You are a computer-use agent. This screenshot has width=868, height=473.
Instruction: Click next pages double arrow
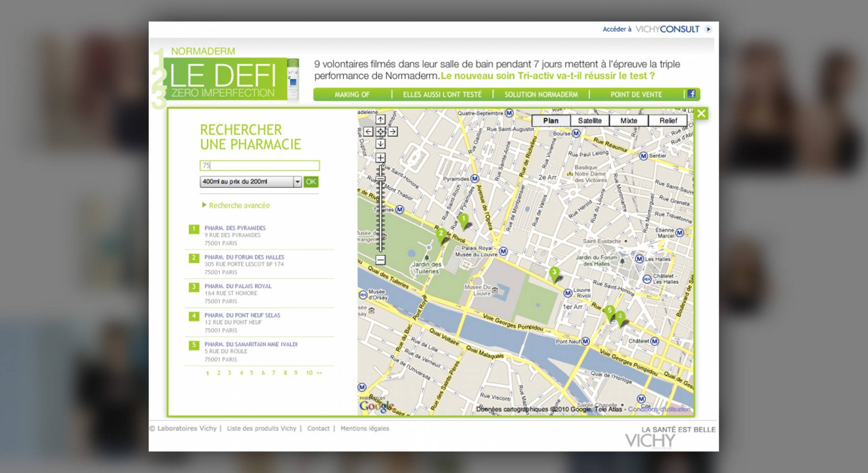(x=319, y=373)
